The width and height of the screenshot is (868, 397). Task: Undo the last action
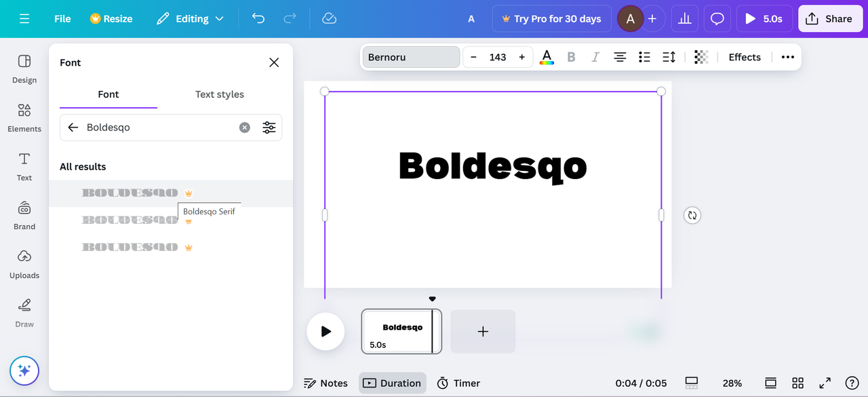258,19
